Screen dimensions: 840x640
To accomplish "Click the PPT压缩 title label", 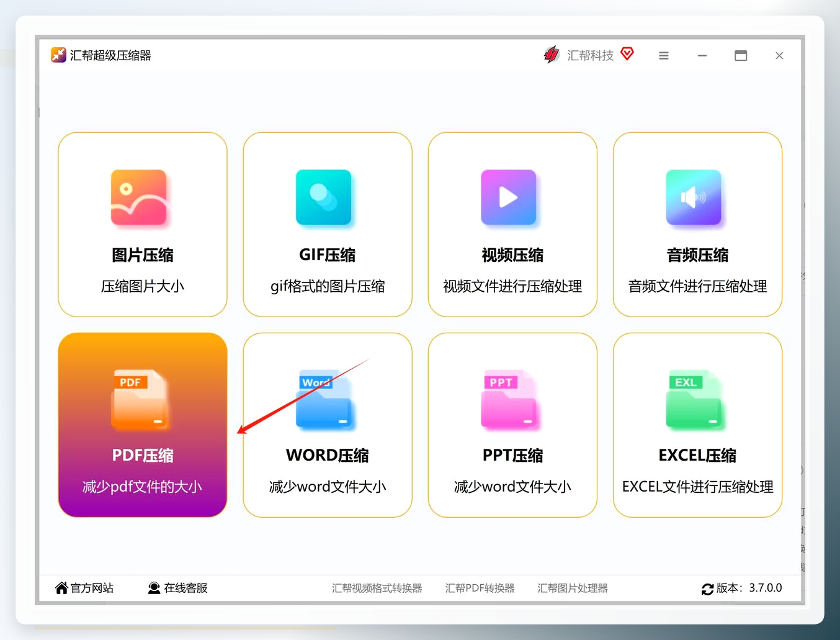I will 512,455.
